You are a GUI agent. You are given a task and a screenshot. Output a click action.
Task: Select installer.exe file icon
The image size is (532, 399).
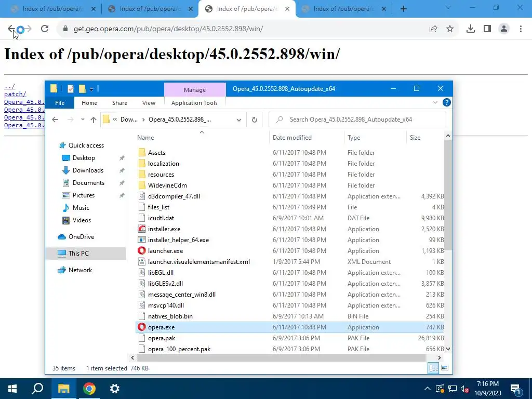(142, 229)
